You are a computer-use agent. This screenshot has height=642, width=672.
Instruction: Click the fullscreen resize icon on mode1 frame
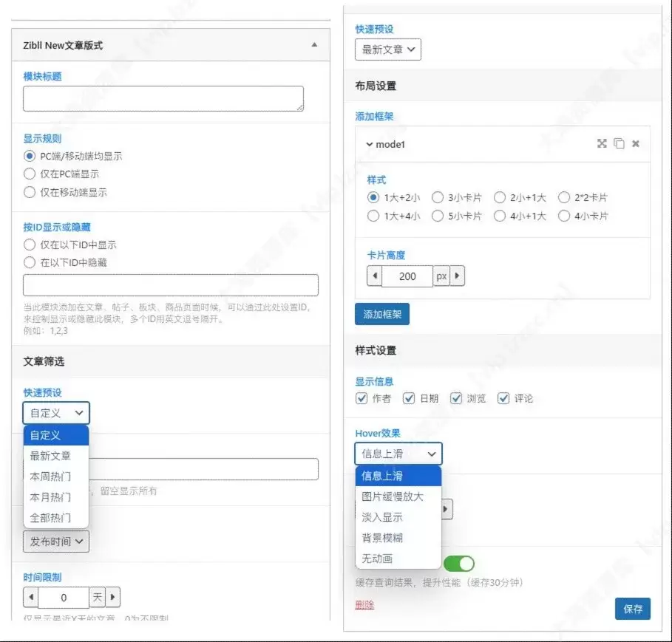[602, 144]
